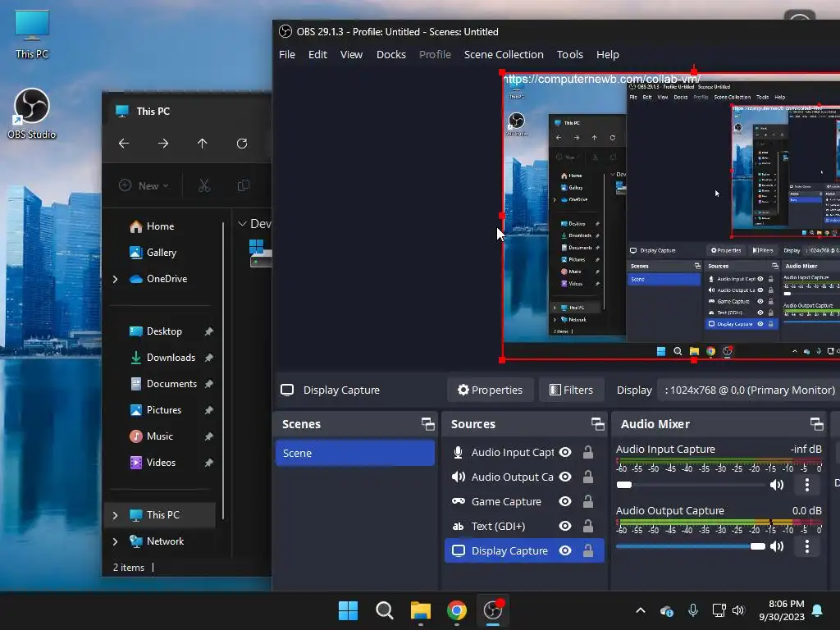
Task: Expand the Network tree node
Action: pyautogui.click(x=115, y=541)
